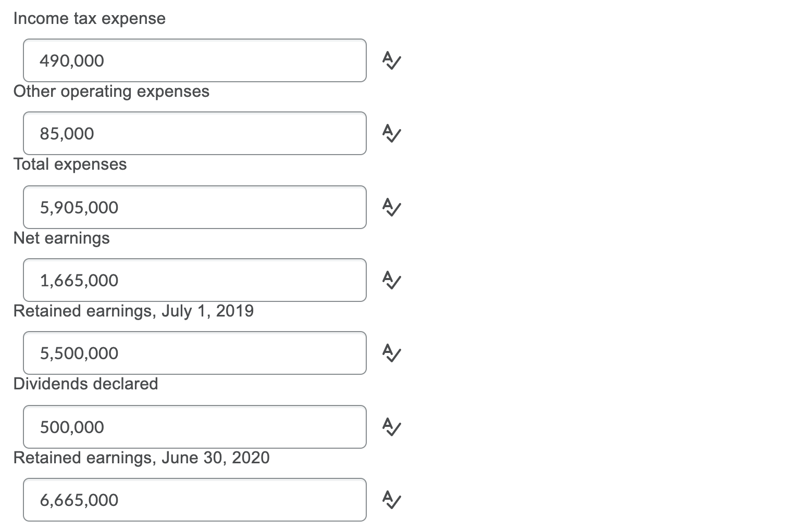Image resolution: width=794 pixels, height=532 pixels.
Task: Click the spell check icon next to 85,000
Action: click(x=392, y=134)
